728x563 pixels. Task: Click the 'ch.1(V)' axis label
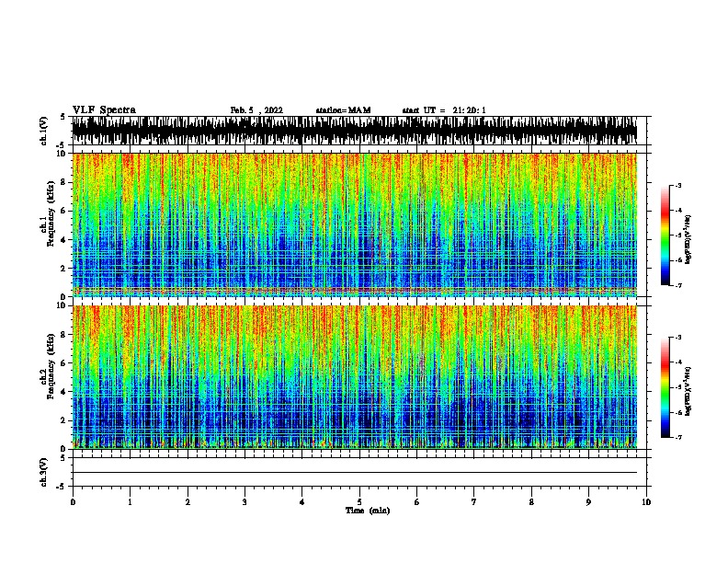(43, 131)
